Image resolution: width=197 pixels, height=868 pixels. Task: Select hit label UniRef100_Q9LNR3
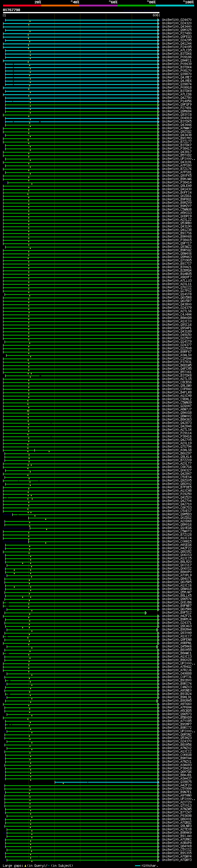[x=177, y=826]
